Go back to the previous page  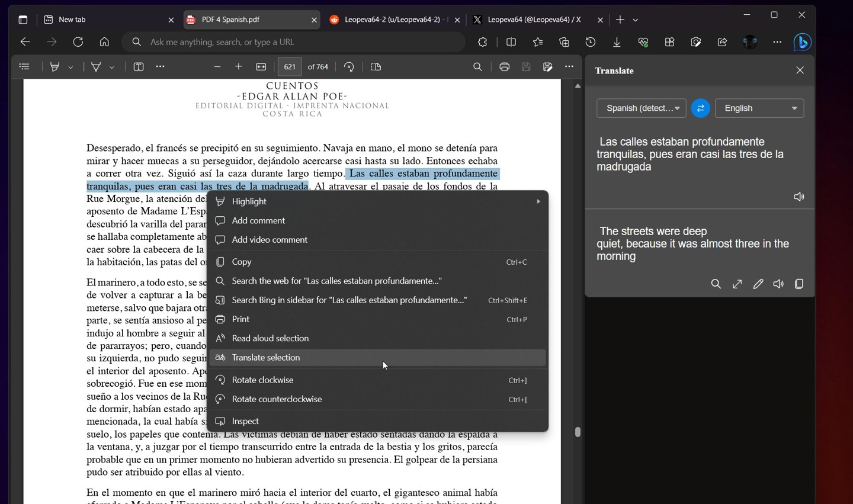pyautogui.click(x=25, y=42)
